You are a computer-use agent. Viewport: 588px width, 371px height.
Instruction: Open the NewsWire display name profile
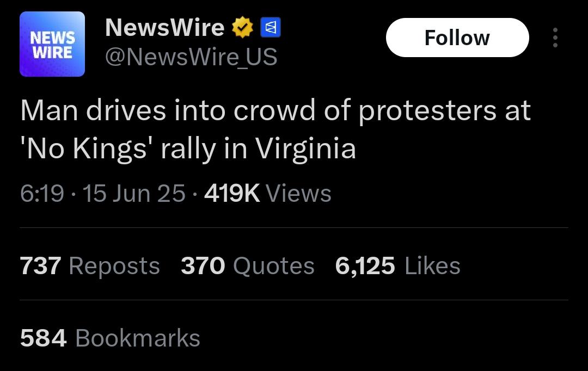(x=164, y=27)
